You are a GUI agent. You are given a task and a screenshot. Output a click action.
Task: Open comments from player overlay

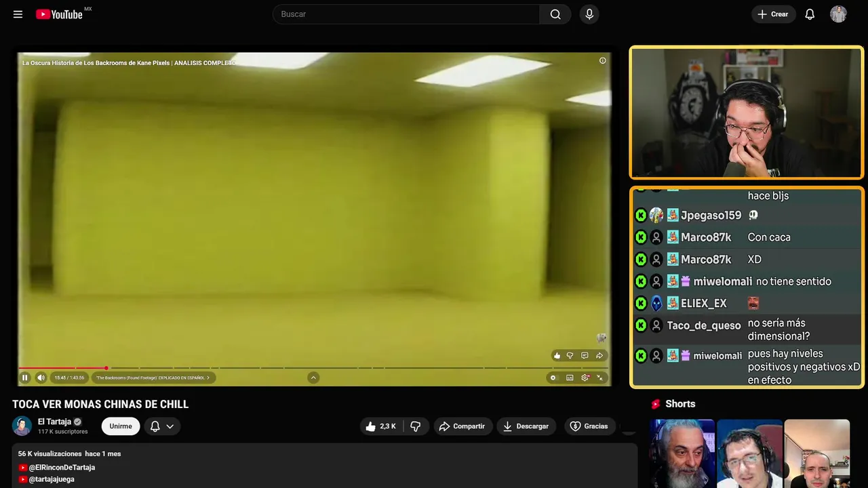pyautogui.click(x=585, y=356)
